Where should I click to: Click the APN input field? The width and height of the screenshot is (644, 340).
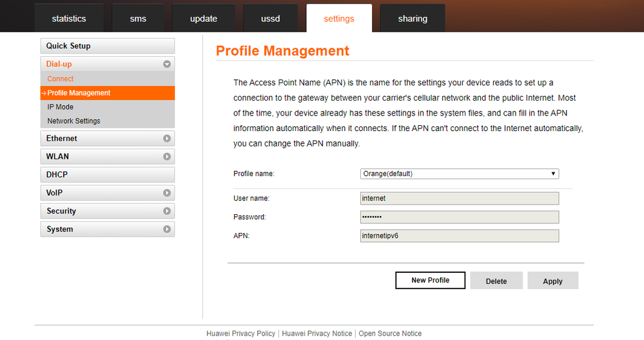coord(459,235)
